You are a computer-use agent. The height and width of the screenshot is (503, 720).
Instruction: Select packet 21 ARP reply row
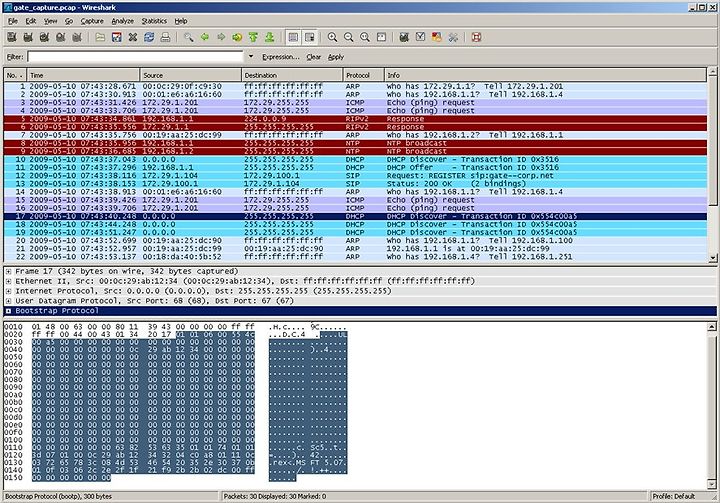[355, 249]
